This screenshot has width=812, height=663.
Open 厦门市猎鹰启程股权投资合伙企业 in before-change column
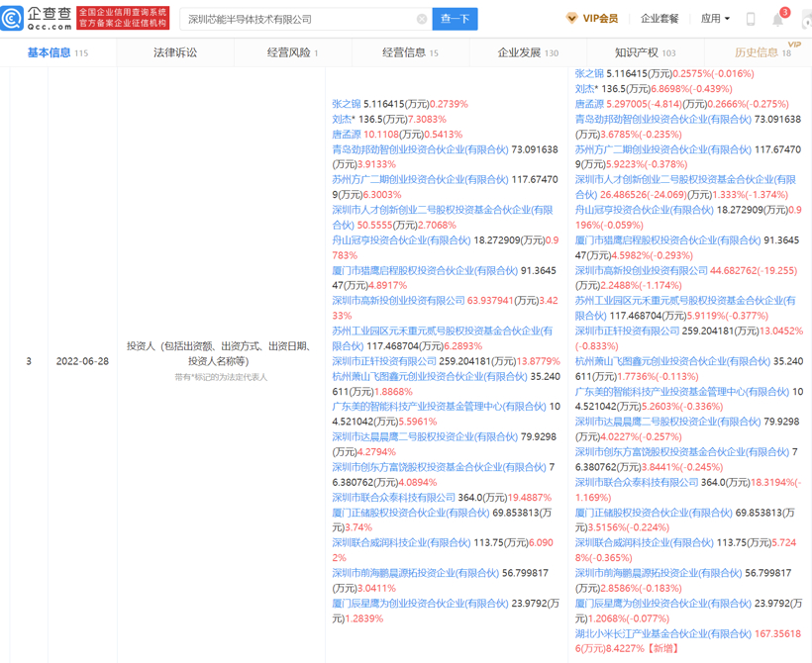point(425,271)
